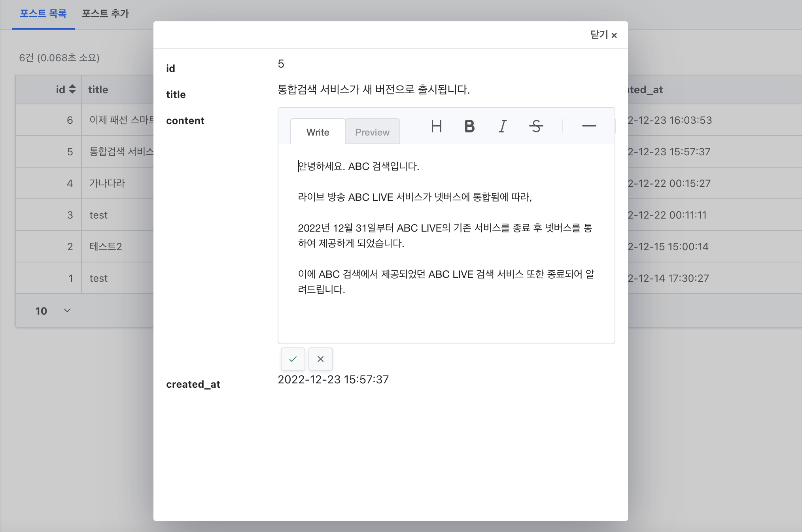
Task: Apply italic formatting in content editor
Action: point(503,126)
